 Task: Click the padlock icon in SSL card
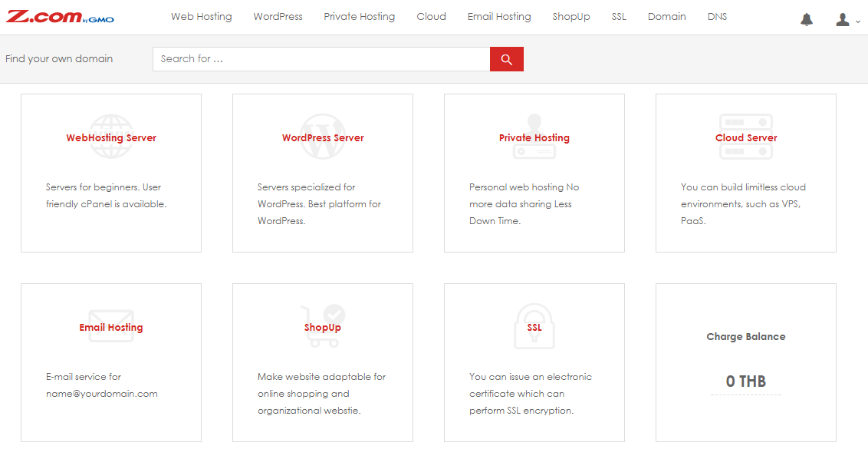(x=534, y=326)
